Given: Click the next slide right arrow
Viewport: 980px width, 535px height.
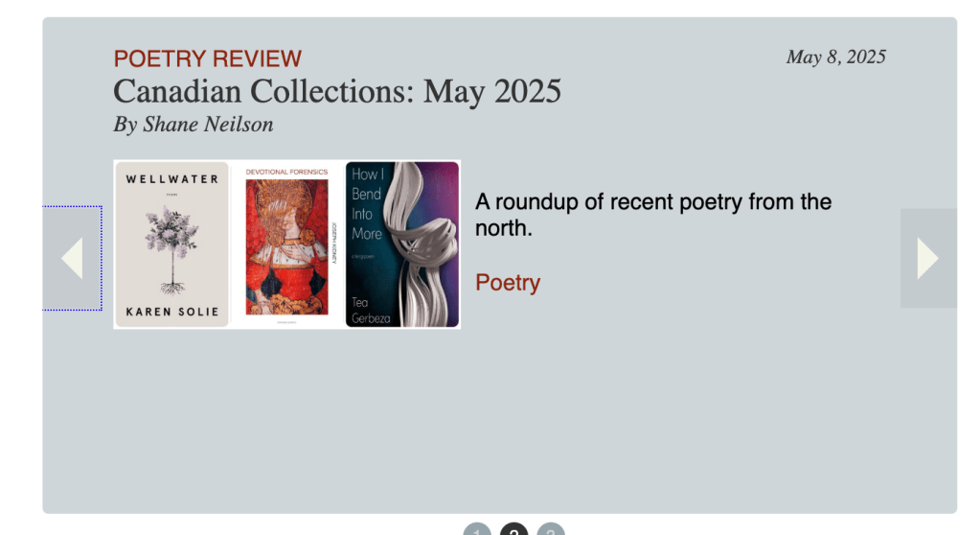Looking at the screenshot, I should (927, 258).
